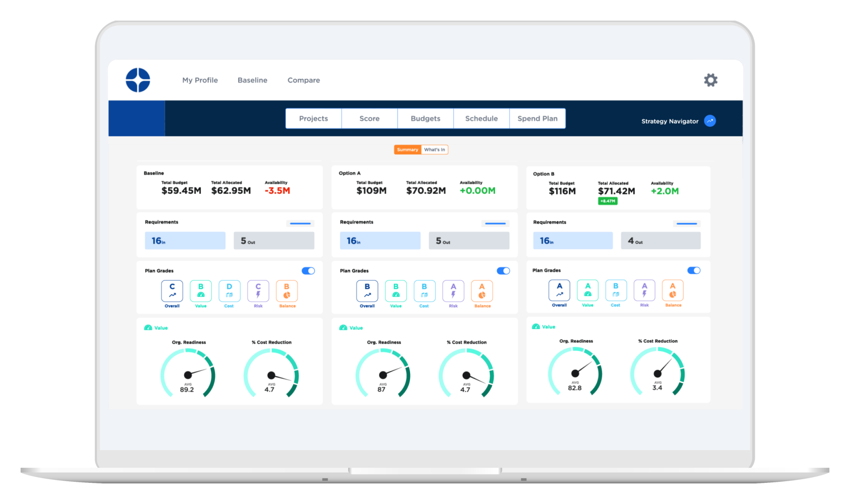This screenshot has width=850, height=504.
Task: Disable Option A Plan Grades switch
Action: [x=503, y=271]
